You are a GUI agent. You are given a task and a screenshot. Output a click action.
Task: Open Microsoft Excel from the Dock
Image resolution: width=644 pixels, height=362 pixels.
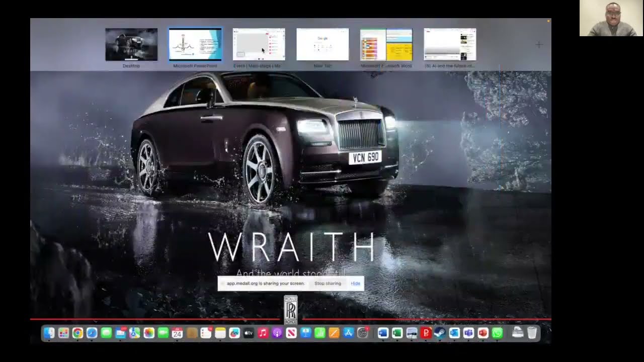[x=397, y=333]
